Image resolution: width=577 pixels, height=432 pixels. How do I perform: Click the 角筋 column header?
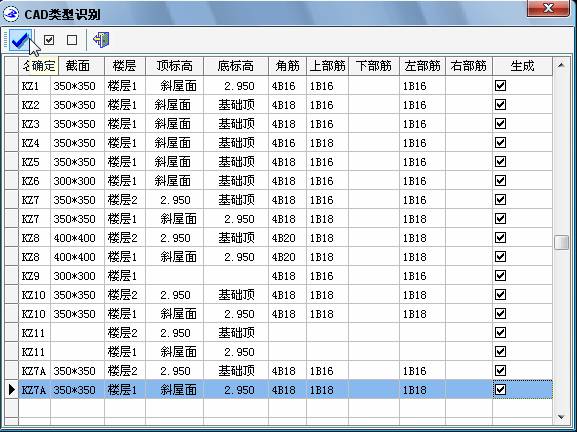point(287,66)
